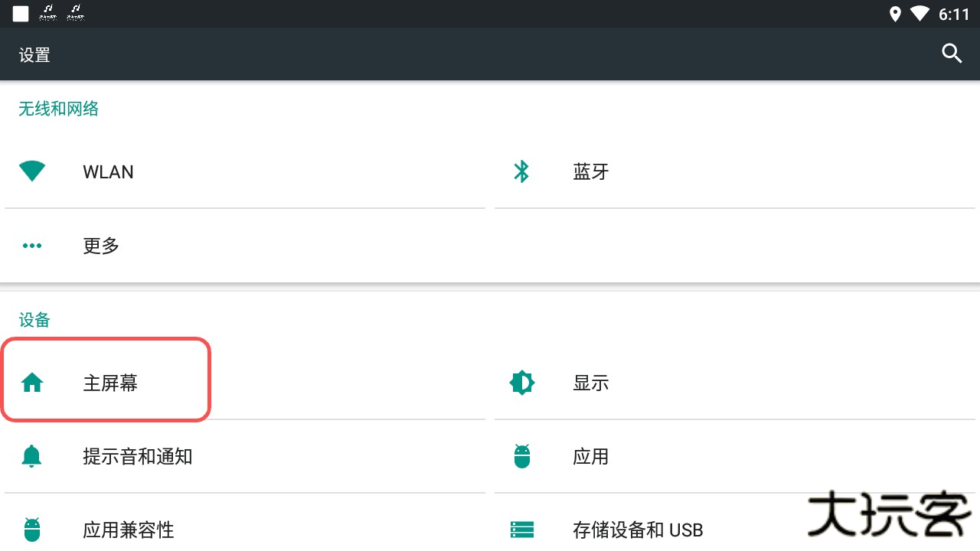Image resolution: width=980 pixels, height=551 pixels.
Task: Tap the clock showing 6:11
Action: pos(955,13)
